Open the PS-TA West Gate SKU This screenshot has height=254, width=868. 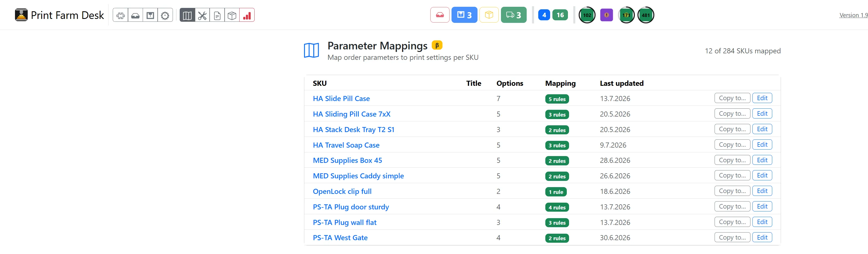click(340, 238)
